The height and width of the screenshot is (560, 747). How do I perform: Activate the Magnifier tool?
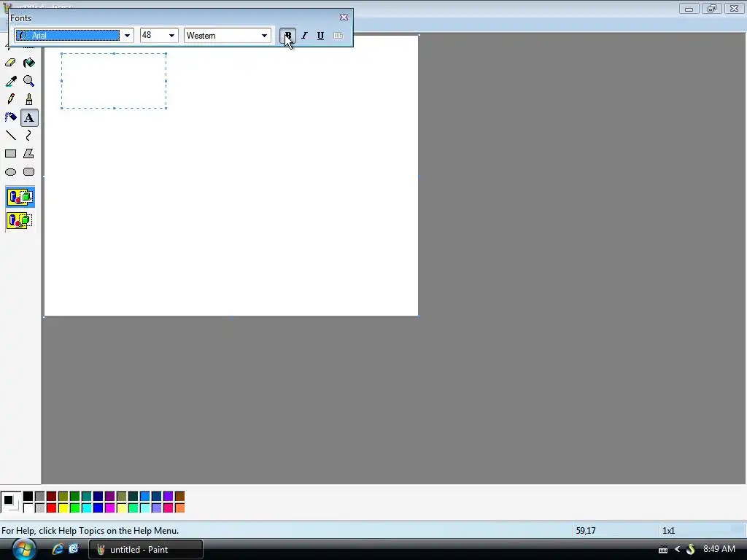pyautogui.click(x=28, y=81)
